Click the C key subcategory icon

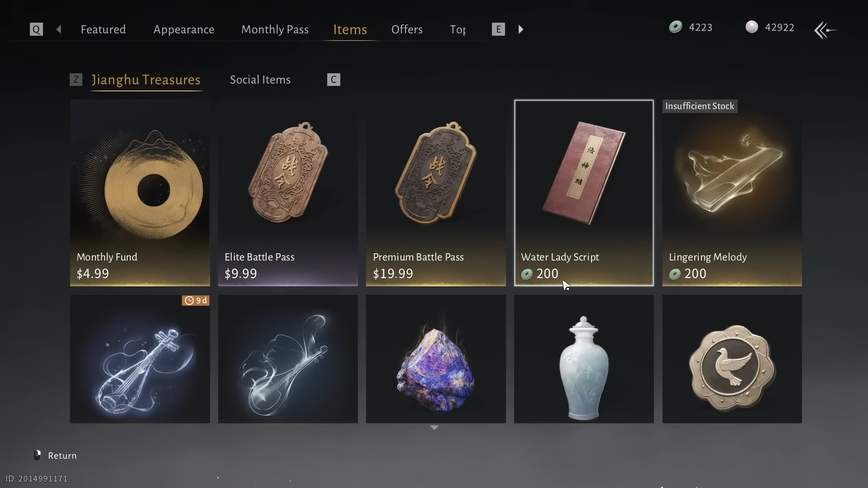(x=334, y=80)
